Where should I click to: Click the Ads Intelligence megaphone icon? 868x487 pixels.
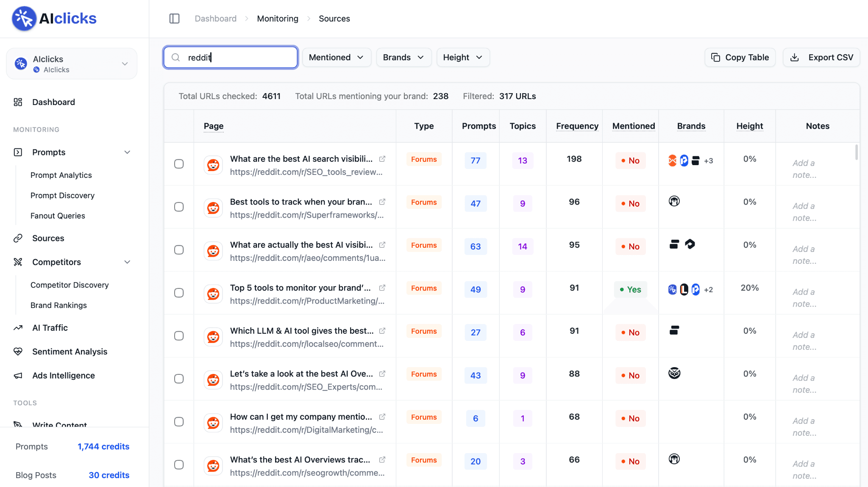(18, 376)
